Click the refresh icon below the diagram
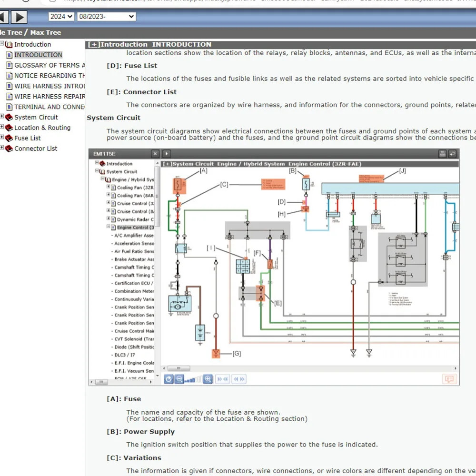Screen dimensions: 476x476 pyautogui.click(x=169, y=379)
